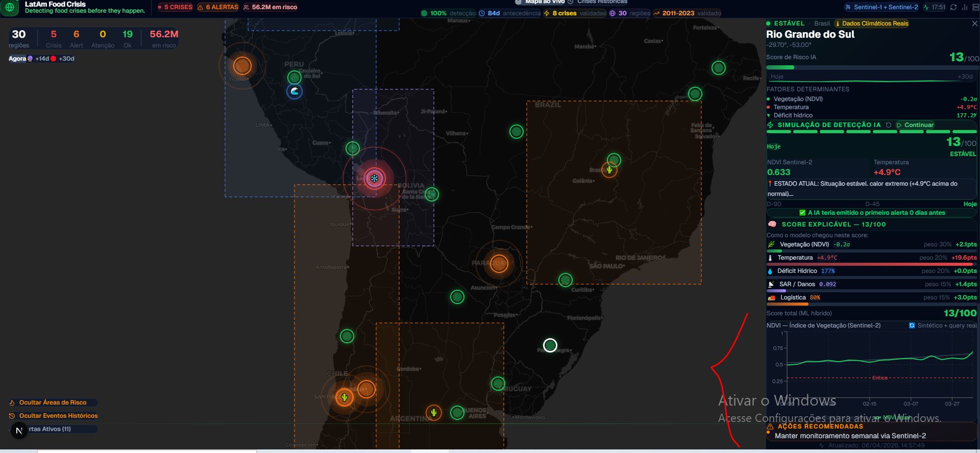Click the orange alert marker over Paraguay
Image resolution: width=980 pixels, height=453 pixels.
click(x=499, y=264)
